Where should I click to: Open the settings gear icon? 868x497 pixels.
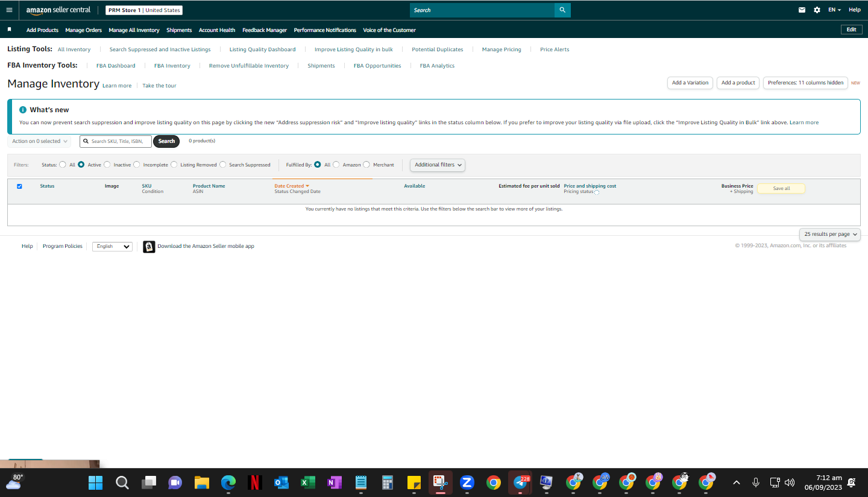click(x=817, y=10)
